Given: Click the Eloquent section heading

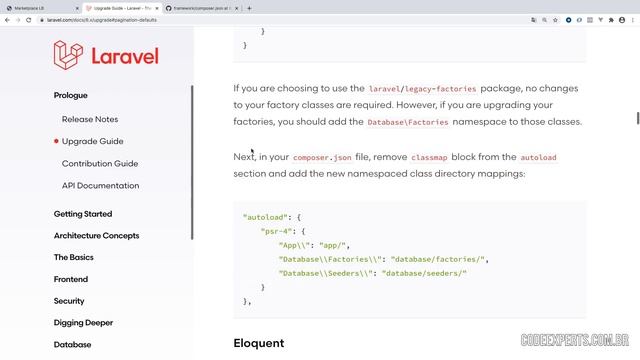Looking at the screenshot, I should pyautogui.click(x=259, y=343).
